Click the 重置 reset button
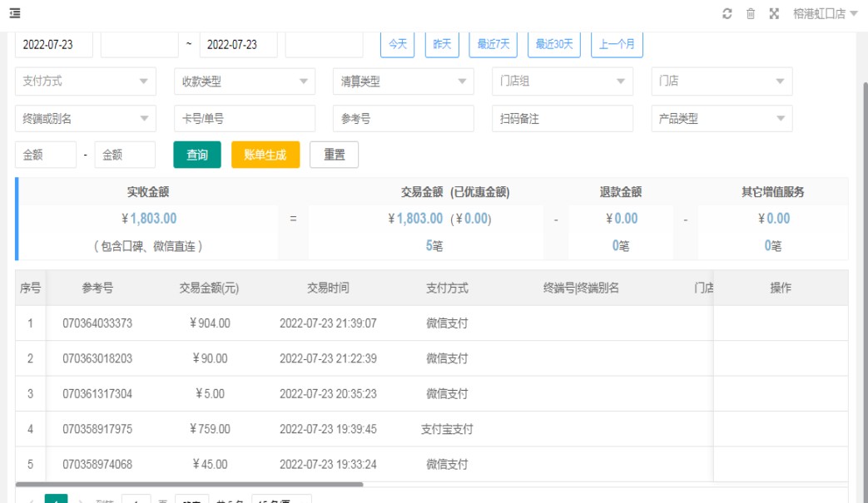This screenshot has width=868, height=503. (334, 155)
